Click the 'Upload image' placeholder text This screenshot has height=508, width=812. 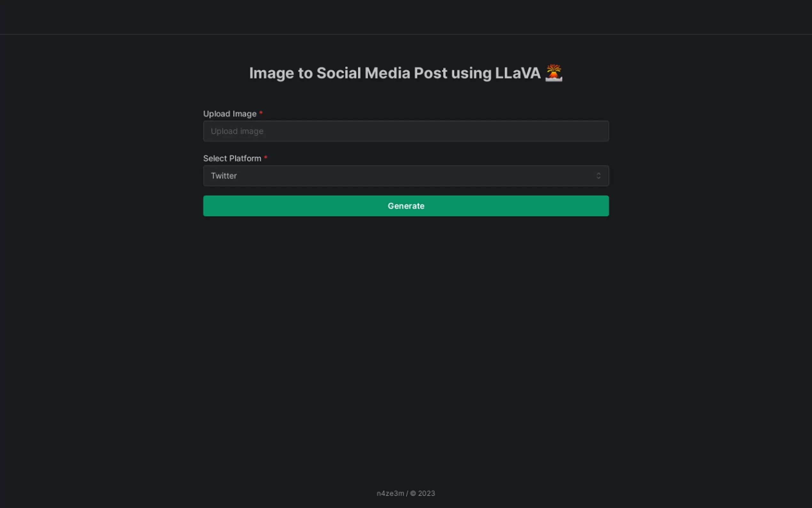tap(237, 131)
